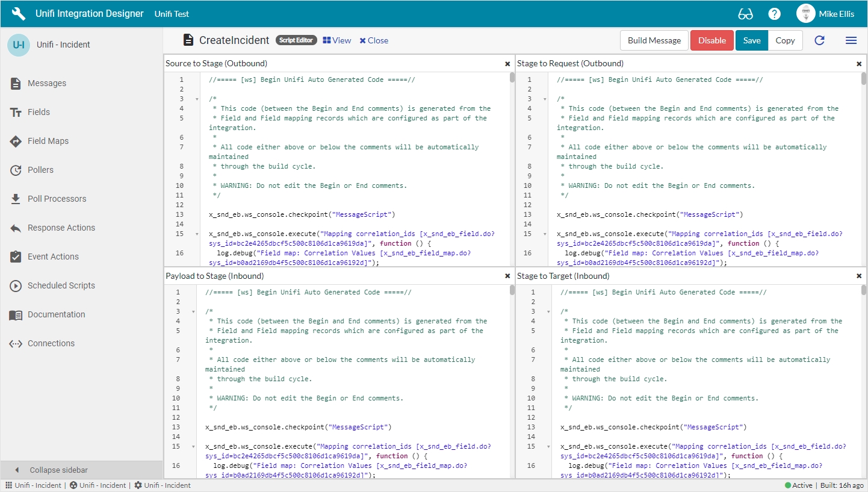Image resolution: width=868 pixels, height=492 pixels.
Task: Click the refresh icon beside Copy
Action: [x=819, y=40]
